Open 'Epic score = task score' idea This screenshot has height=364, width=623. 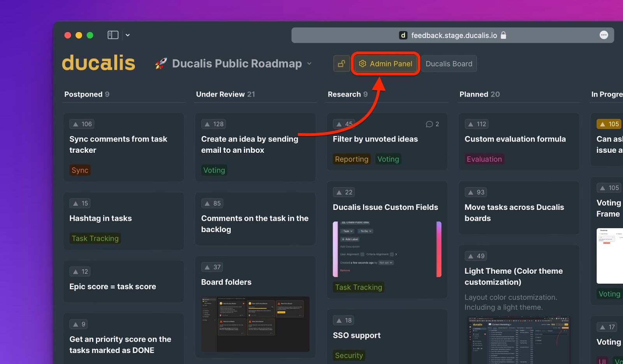click(x=113, y=287)
